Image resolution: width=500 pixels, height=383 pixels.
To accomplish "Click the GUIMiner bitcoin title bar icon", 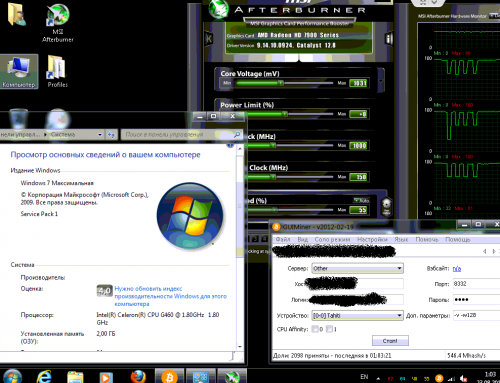I will [x=276, y=227].
